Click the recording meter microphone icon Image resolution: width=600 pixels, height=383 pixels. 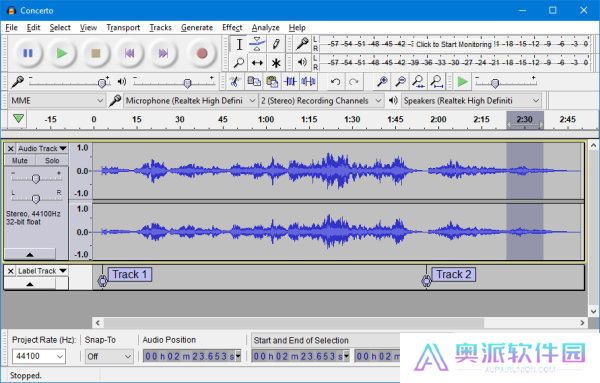[302, 44]
